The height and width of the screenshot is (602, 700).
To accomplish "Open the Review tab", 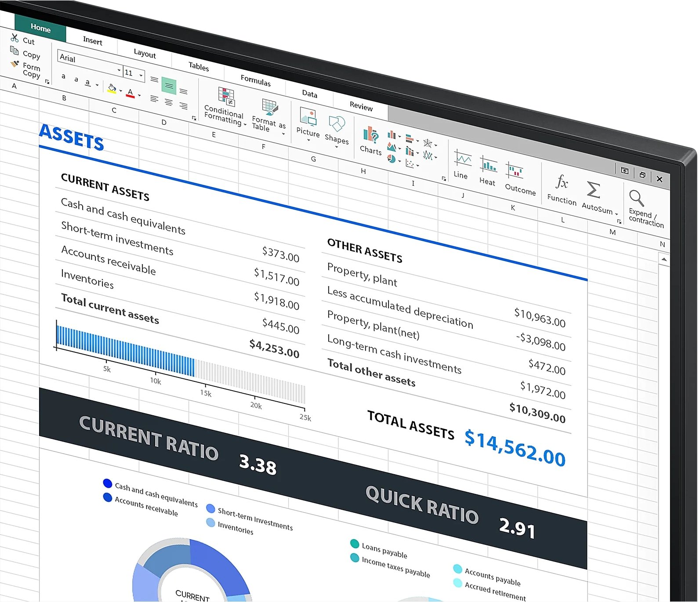I will 361,106.
